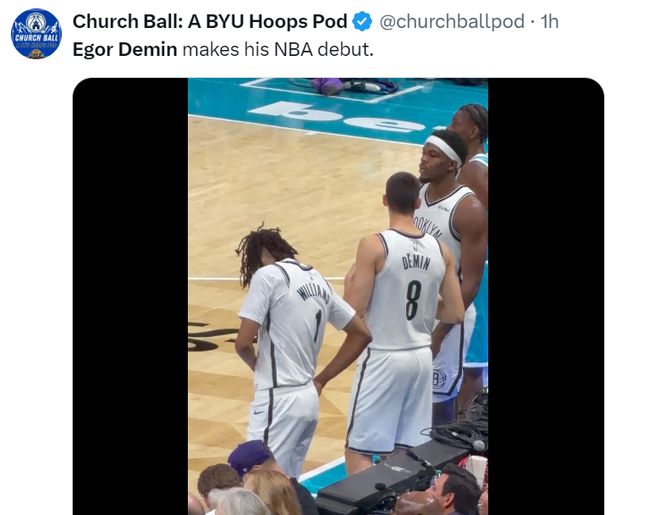Open the Church Ball profile avatar

pyautogui.click(x=36, y=34)
